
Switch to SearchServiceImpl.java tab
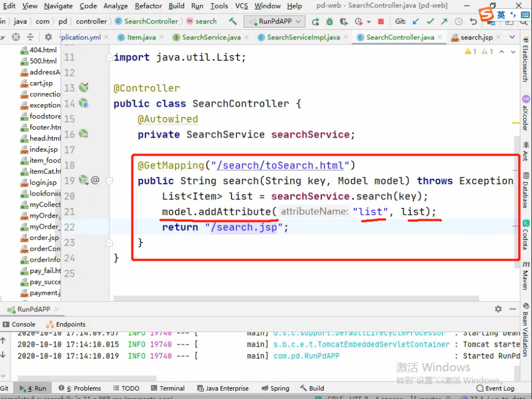point(303,37)
